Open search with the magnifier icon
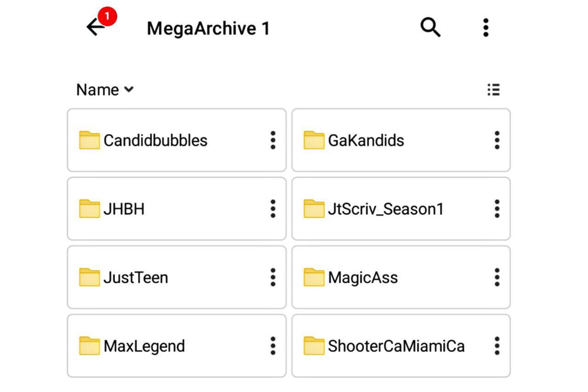Viewport: 588px width, 392px height. [x=430, y=28]
